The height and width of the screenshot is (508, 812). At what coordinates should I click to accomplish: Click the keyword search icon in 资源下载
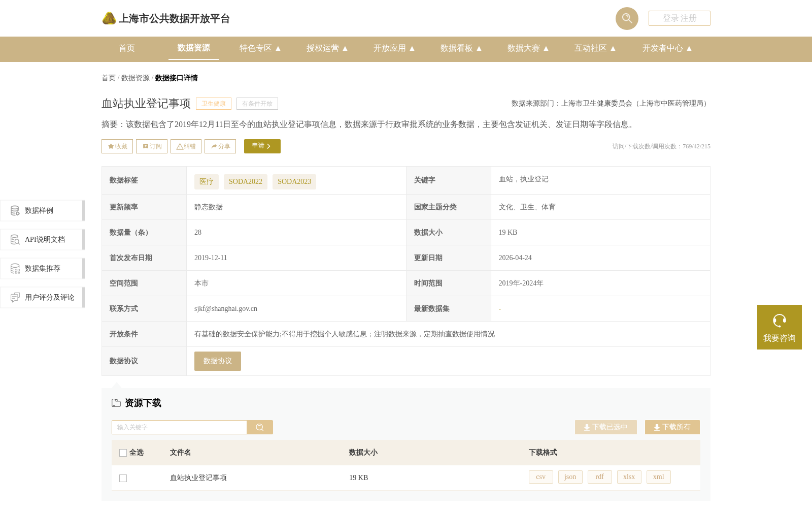click(260, 427)
